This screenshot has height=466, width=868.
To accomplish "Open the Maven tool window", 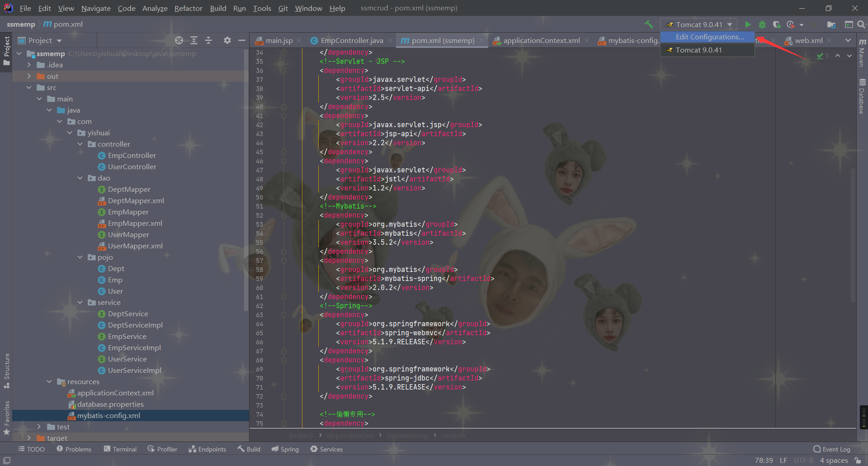I will coord(862,53).
